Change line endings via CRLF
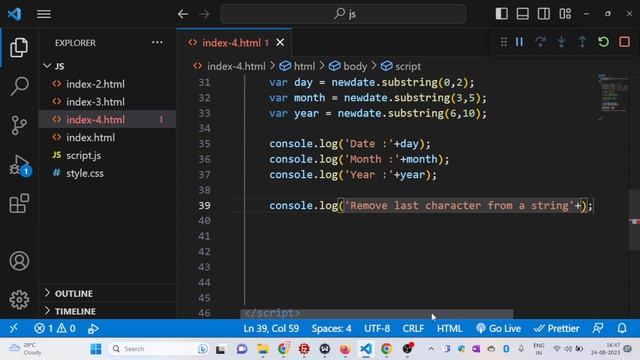This screenshot has height=360, width=640. click(413, 328)
